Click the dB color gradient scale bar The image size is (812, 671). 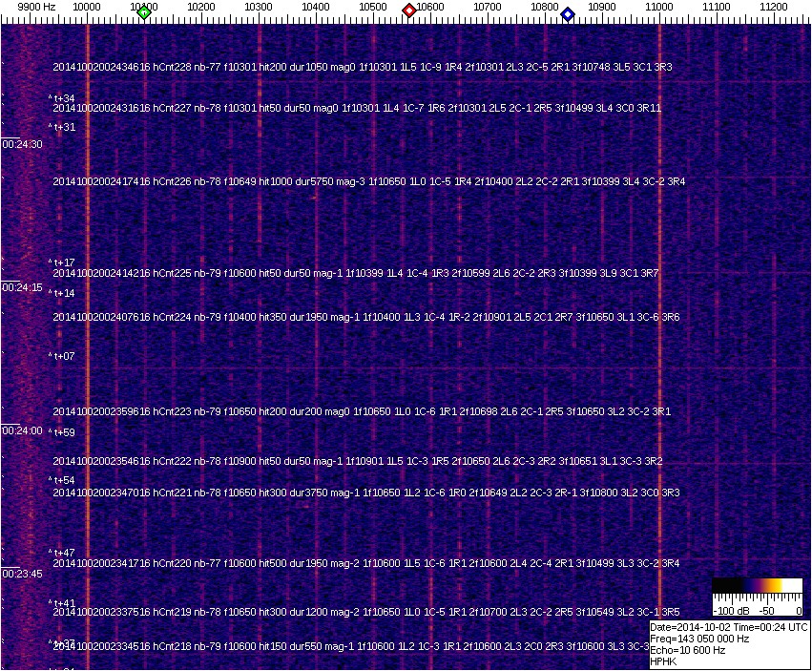747,584
